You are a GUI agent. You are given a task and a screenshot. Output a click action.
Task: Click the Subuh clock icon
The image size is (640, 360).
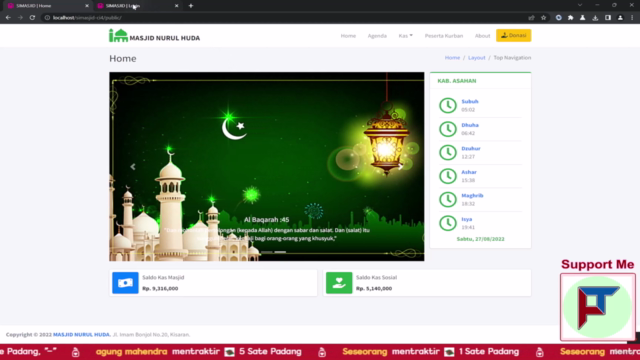click(448, 105)
